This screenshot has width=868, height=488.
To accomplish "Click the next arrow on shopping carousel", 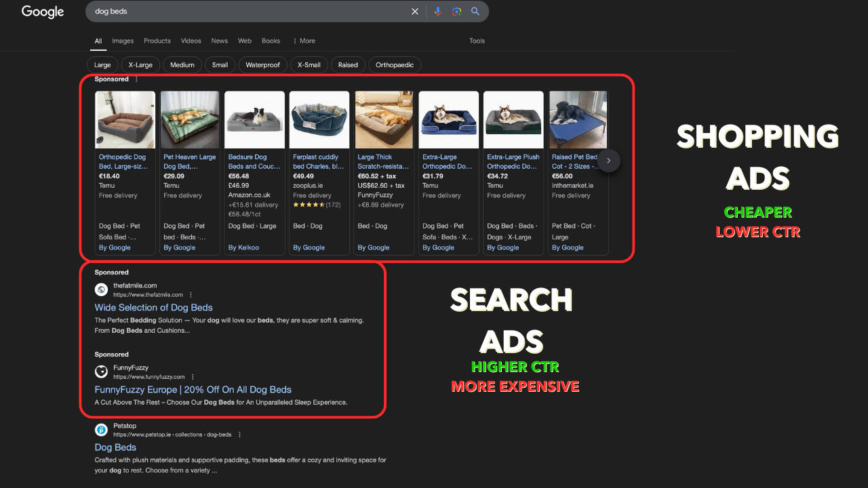I will pos(609,161).
